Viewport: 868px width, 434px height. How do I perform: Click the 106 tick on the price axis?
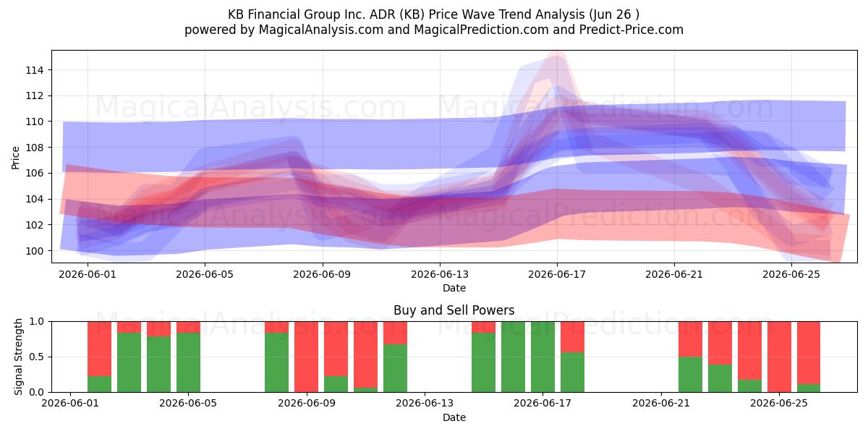pos(34,173)
